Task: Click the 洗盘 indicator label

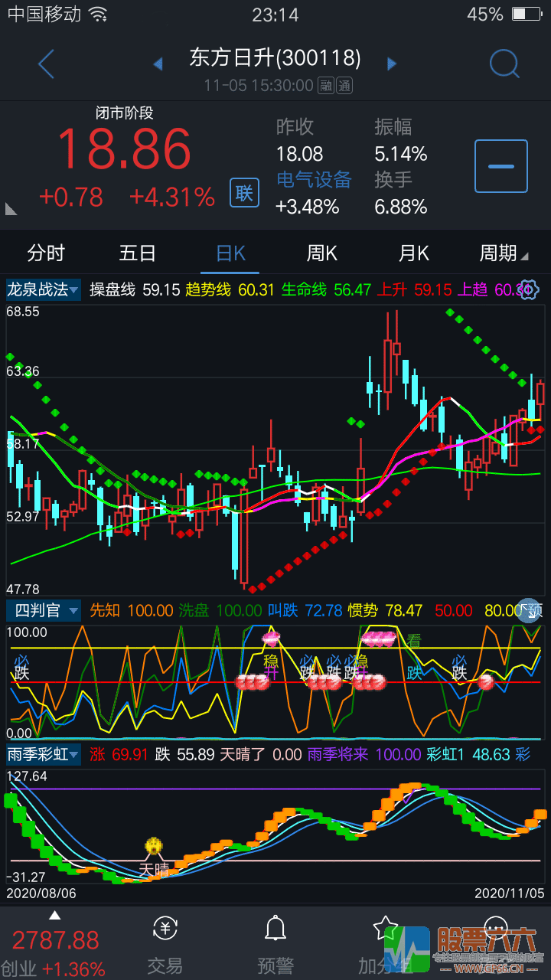Action: 194,610
